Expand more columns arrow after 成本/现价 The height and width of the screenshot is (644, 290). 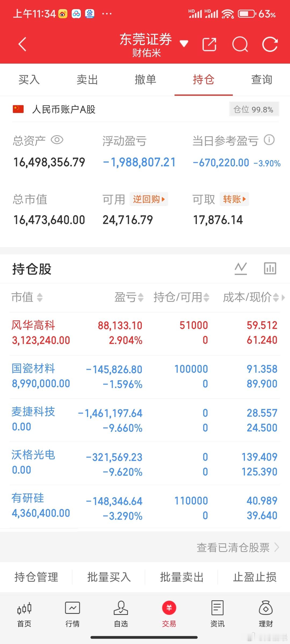coord(283,298)
